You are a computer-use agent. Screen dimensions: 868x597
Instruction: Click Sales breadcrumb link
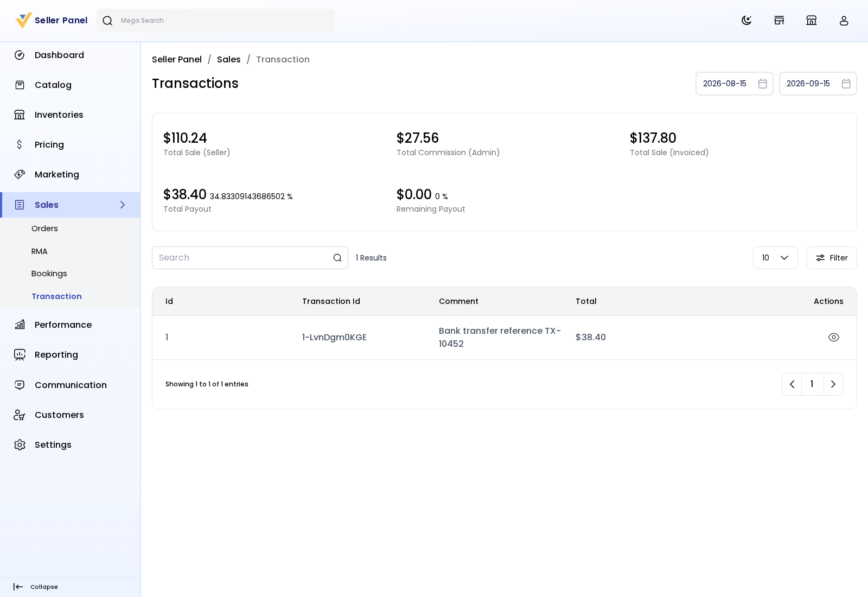point(228,60)
